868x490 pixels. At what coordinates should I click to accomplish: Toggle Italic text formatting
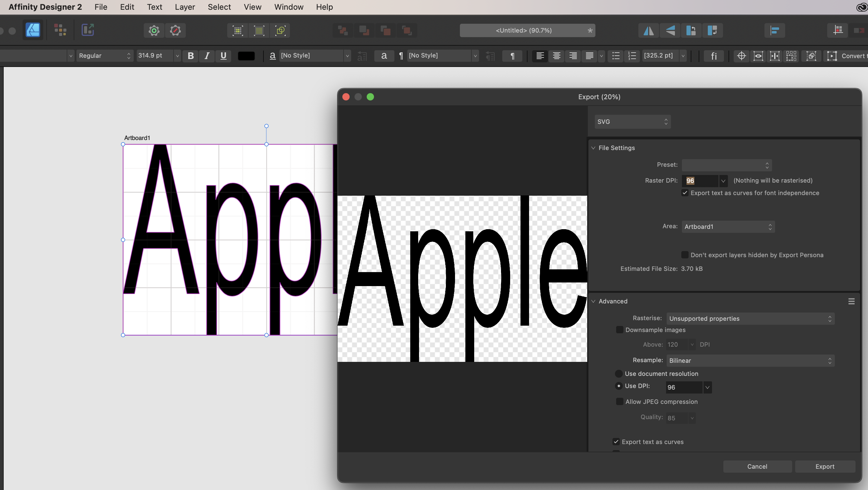point(207,56)
